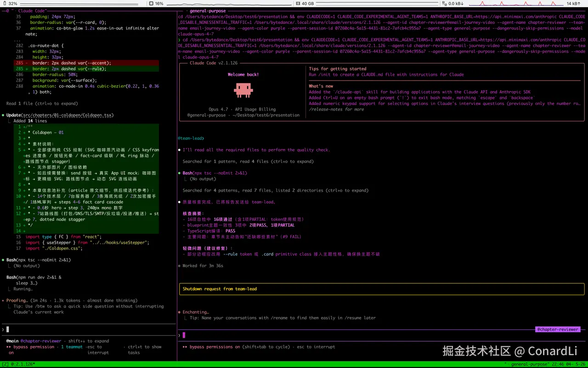Click the Shutdown request from team-lead box

click(382, 289)
